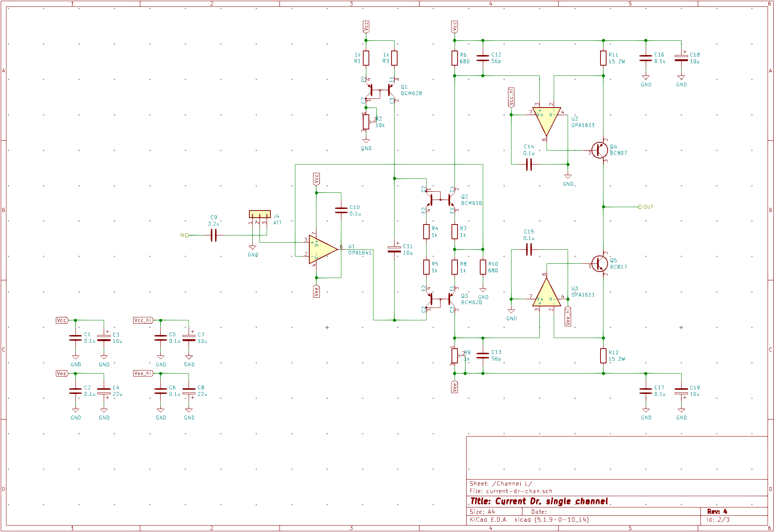Click the R11 15 2W resistor
The height and width of the screenshot is (532, 774).
pos(603,58)
